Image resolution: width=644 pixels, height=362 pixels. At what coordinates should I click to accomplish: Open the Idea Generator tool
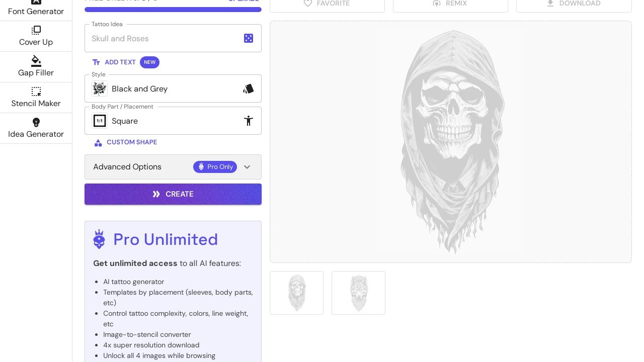tap(36, 128)
